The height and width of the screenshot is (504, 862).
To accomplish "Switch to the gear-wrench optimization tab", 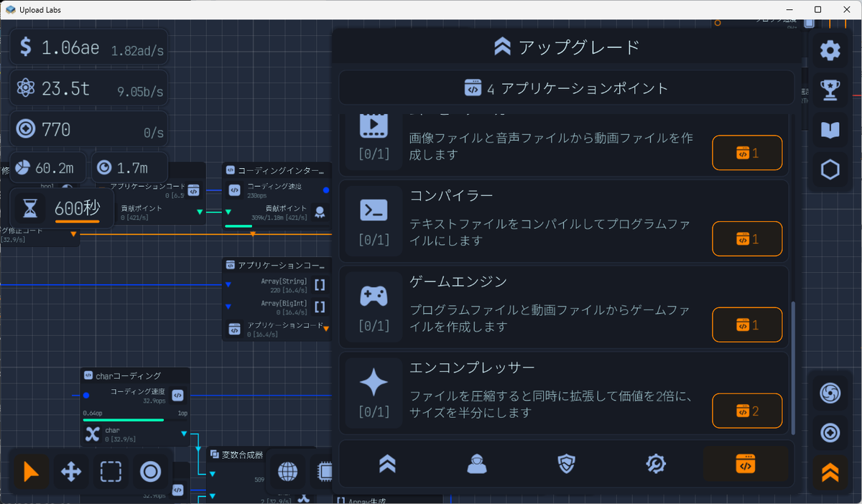I will tap(656, 464).
